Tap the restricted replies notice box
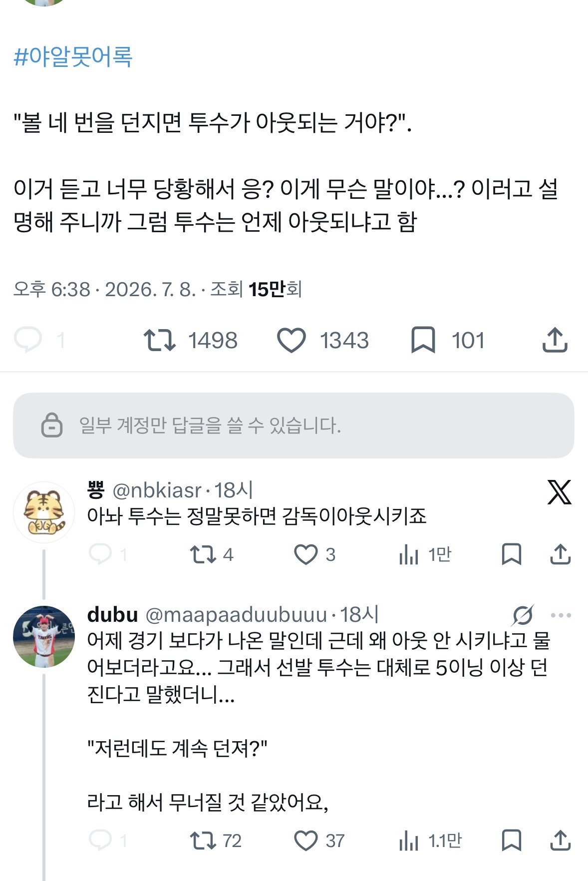The height and width of the screenshot is (881, 588). coord(294,426)
